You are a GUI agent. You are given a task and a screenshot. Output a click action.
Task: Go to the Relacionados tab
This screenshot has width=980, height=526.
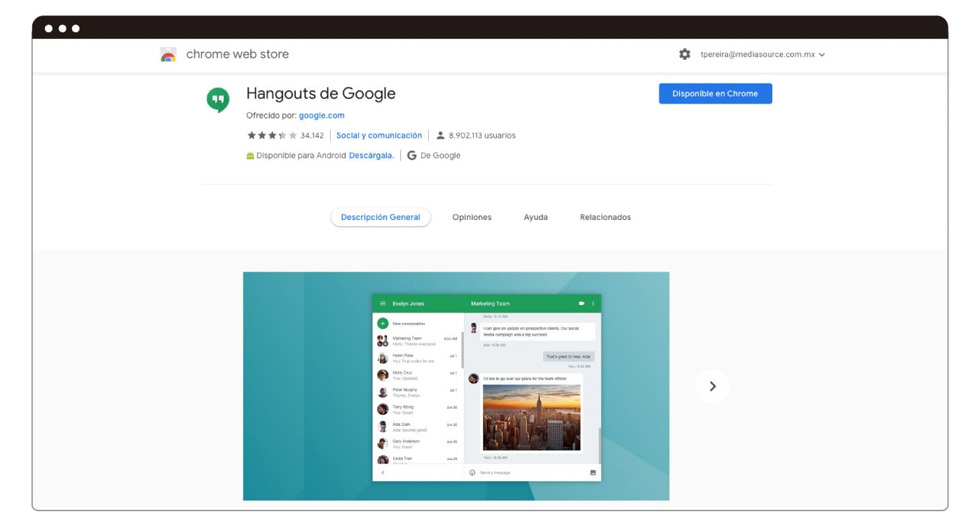pyautogui.click(x=605, y=217)
